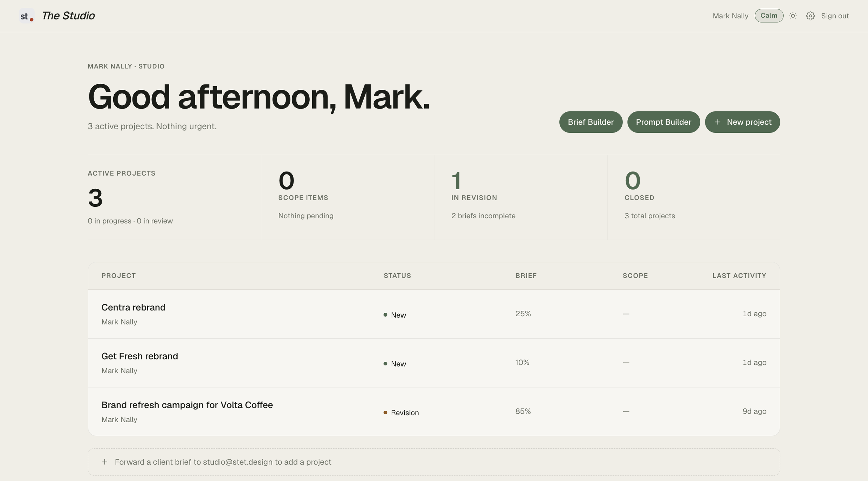Screen dimensions: 868x481
Task: Click 'Nothing pending' text
Action: pyautogui.click(x=306, y=216)
